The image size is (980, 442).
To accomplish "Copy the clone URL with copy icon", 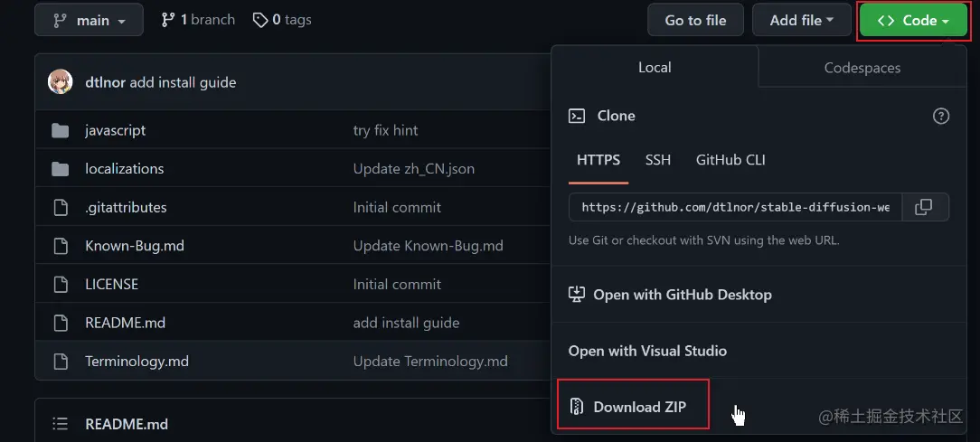I will click(x=924, y=207).
